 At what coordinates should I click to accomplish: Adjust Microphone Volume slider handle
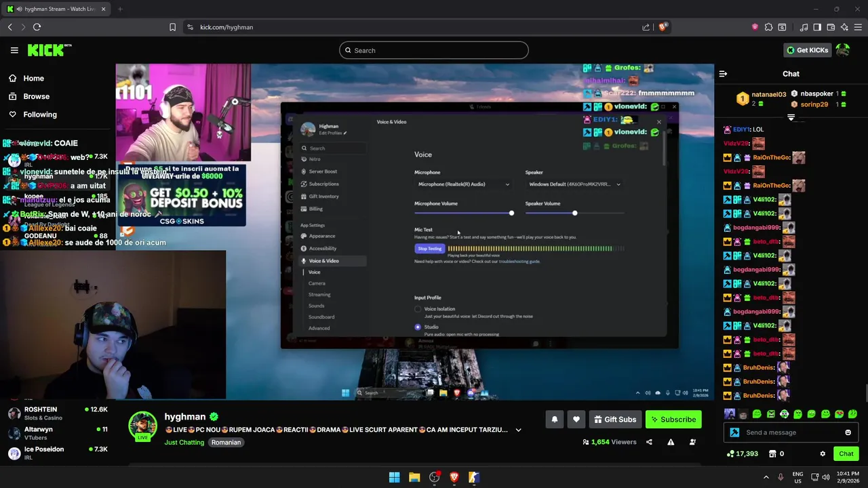(x=511, y=213)
